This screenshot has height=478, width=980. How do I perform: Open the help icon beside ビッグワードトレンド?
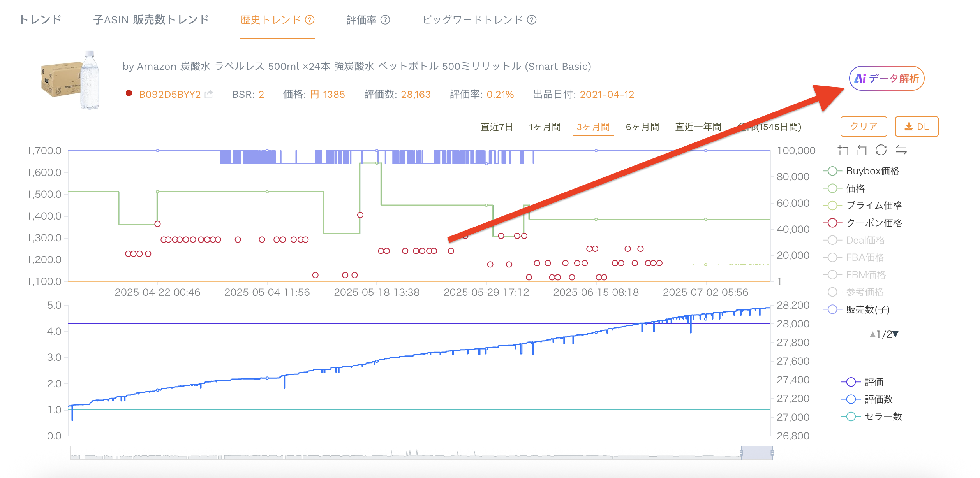pyautogui.click(x=532, y=20)
